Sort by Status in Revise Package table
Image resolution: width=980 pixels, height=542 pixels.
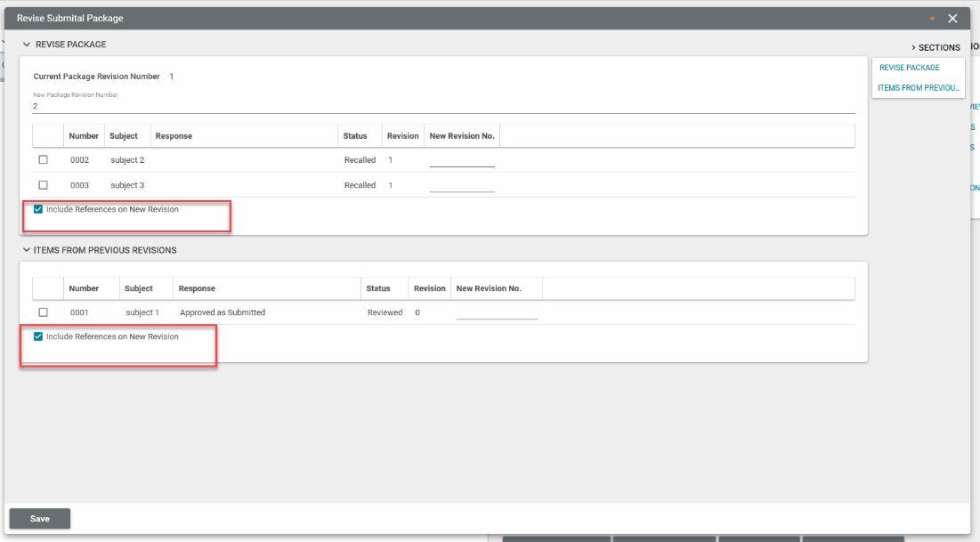(355, 136)
